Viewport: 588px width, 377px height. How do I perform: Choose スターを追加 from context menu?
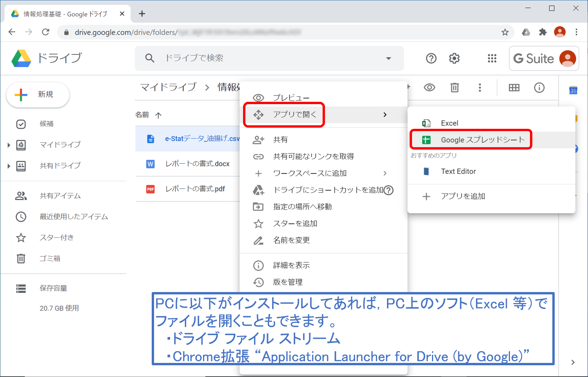tap(323, 224)
